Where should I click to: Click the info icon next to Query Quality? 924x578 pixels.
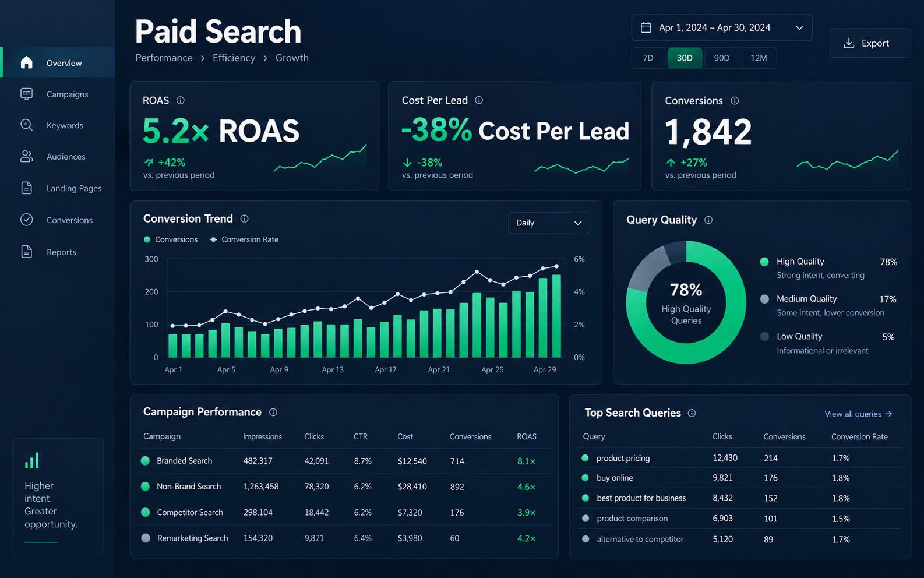pyautogui.click(x=708, y=220)
